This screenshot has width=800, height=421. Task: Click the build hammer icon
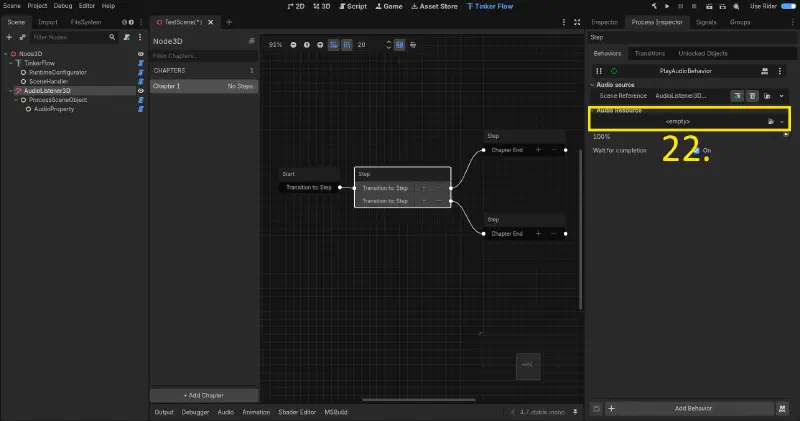[x=654, y=6]
